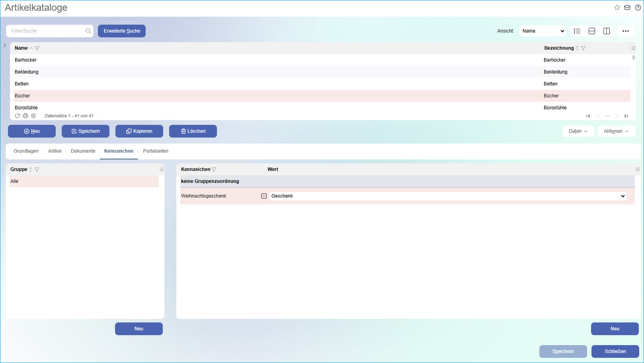Refresh the catalog records list
Image resolution: width=644 pixels, height=363 pixels.
18,116
